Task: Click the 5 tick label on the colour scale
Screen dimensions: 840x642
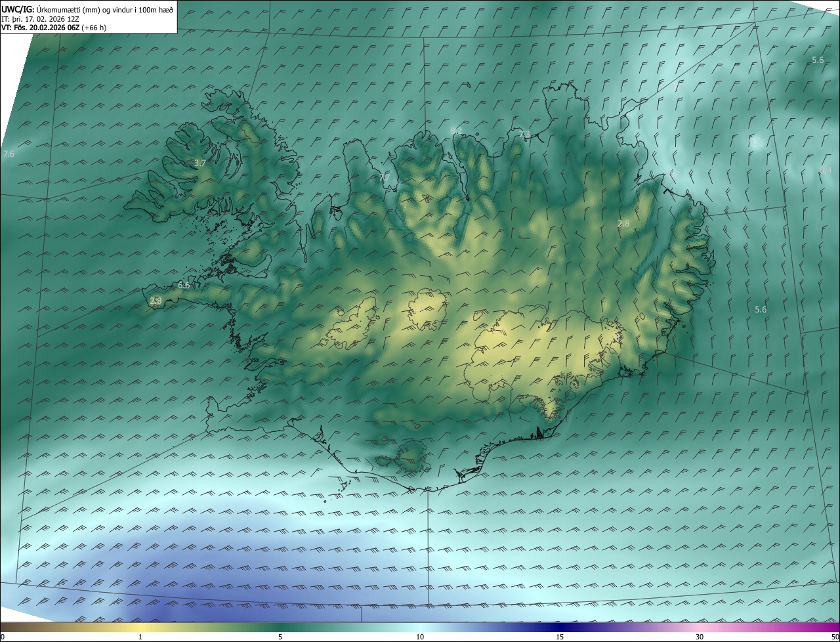Action: click(280, 637)
